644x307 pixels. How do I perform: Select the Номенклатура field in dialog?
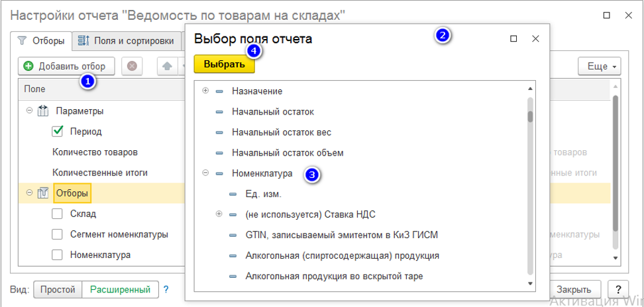[262, 173]
